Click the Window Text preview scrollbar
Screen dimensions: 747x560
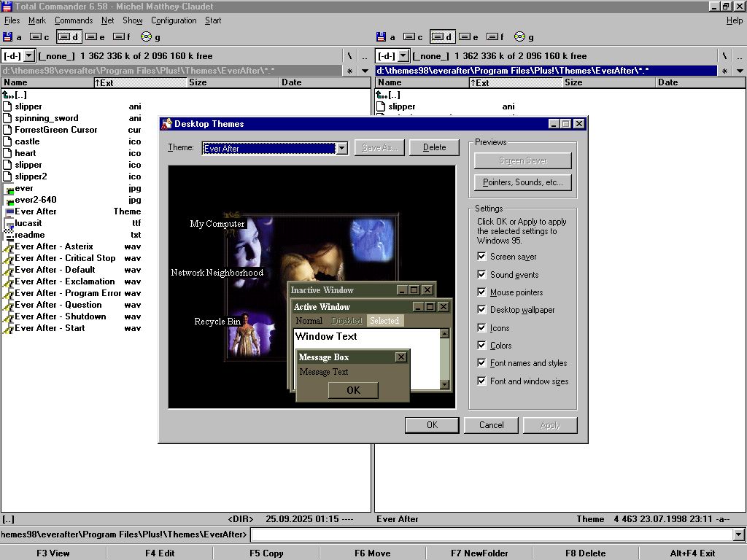(x=444, y=359)
